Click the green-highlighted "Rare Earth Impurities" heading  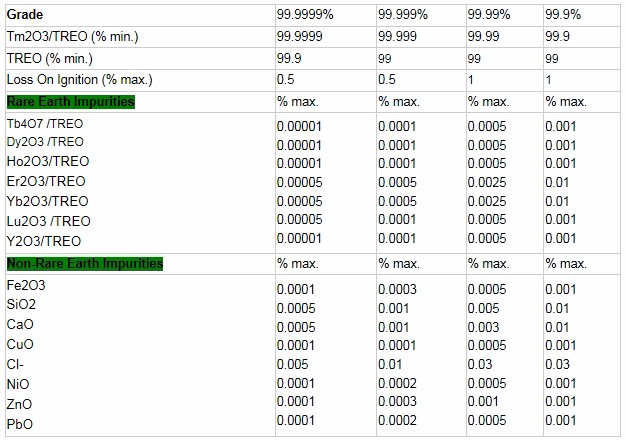71,101
